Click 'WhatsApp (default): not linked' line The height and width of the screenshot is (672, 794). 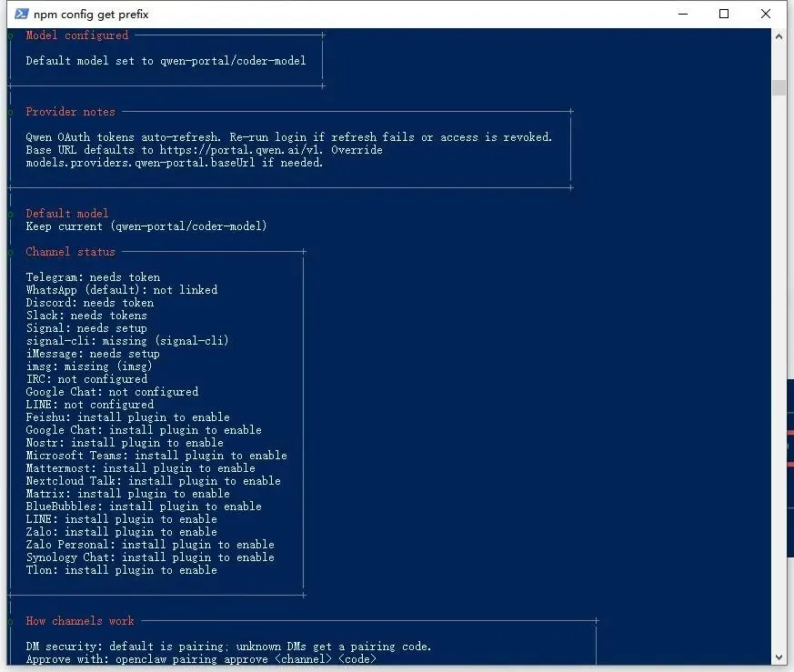click(122, 290)
